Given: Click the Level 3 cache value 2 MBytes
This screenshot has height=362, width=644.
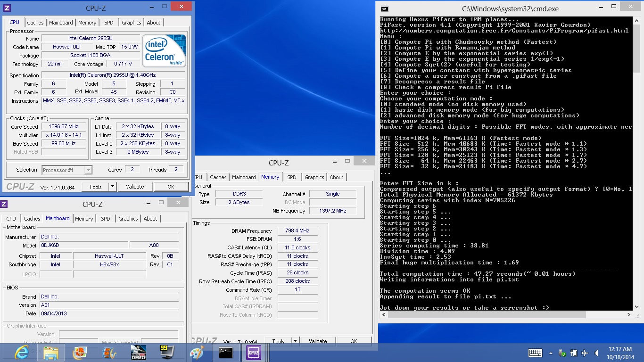Looking at the screenshot, I should tap(138, 152).
